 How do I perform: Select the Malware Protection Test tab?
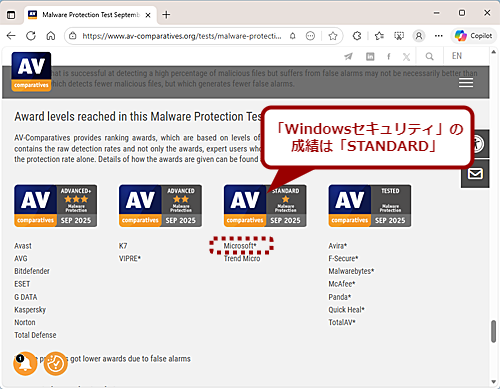(90, 15)
